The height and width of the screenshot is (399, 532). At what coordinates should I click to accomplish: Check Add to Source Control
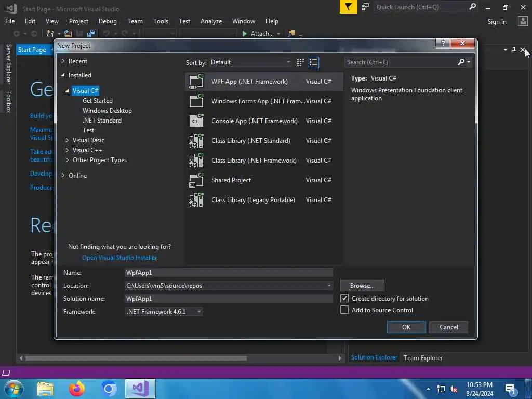[344, 310]
